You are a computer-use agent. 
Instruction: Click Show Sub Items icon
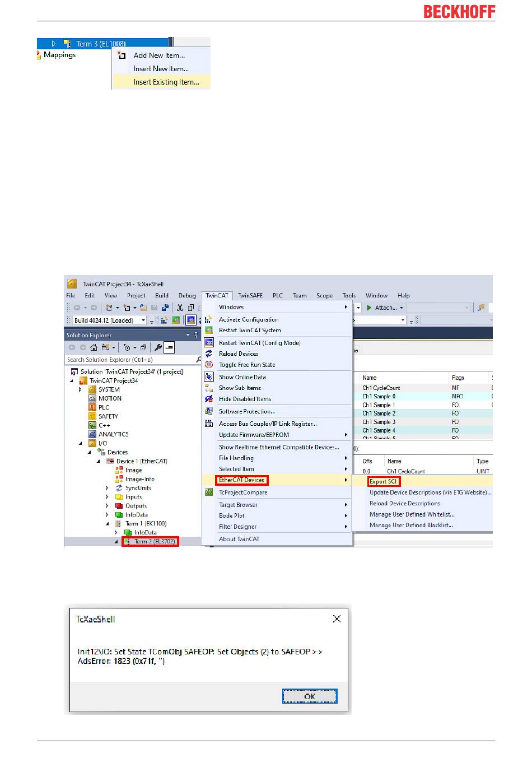(209, 388)
